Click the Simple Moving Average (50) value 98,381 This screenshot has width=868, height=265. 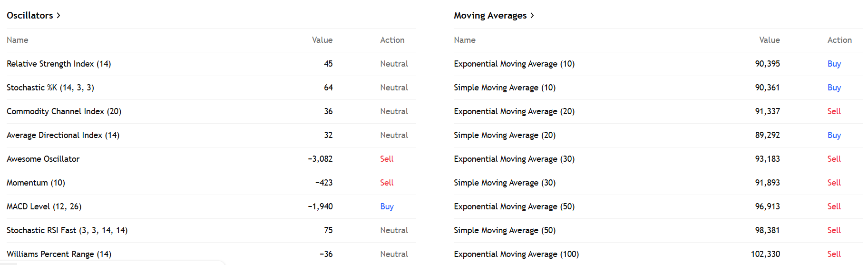tap(767, 230)
